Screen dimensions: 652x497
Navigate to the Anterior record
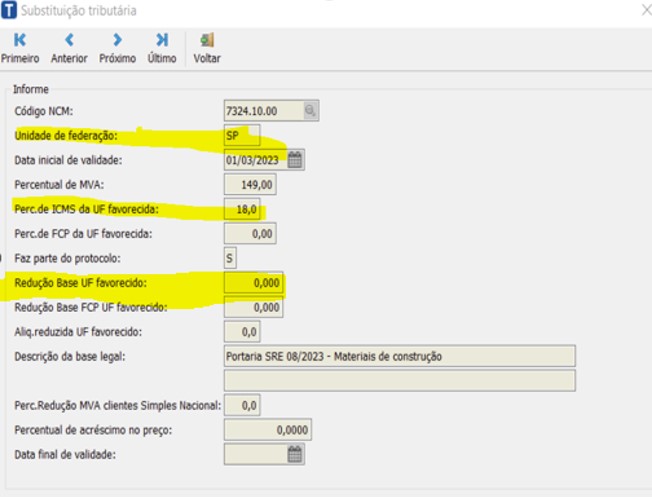pyautogui.click(x=69, y=46)
